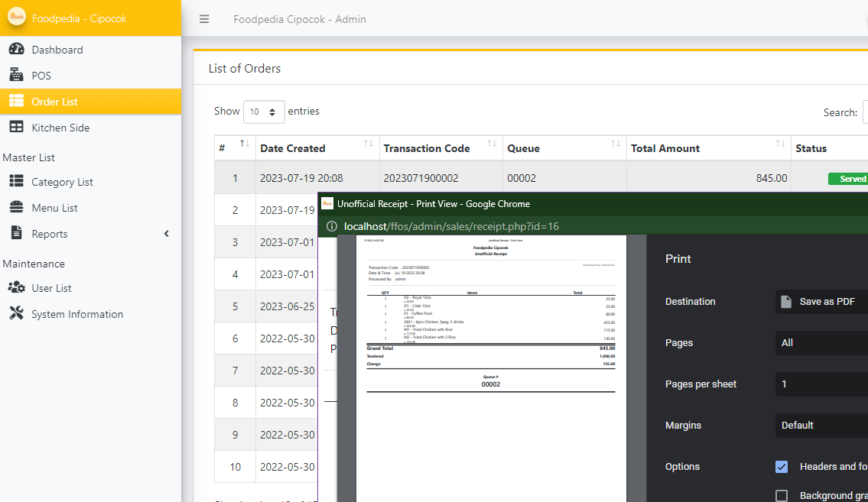Screen dimensions: 868x502
Task: Click the Search input field
Action: pos(865,112)
